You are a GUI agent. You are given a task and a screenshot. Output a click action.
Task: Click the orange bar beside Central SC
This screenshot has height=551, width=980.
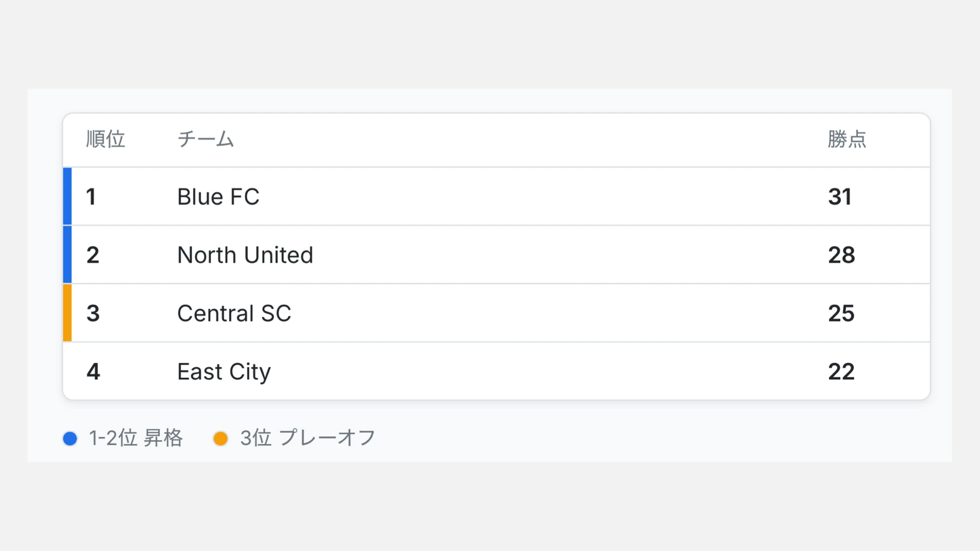67,313
